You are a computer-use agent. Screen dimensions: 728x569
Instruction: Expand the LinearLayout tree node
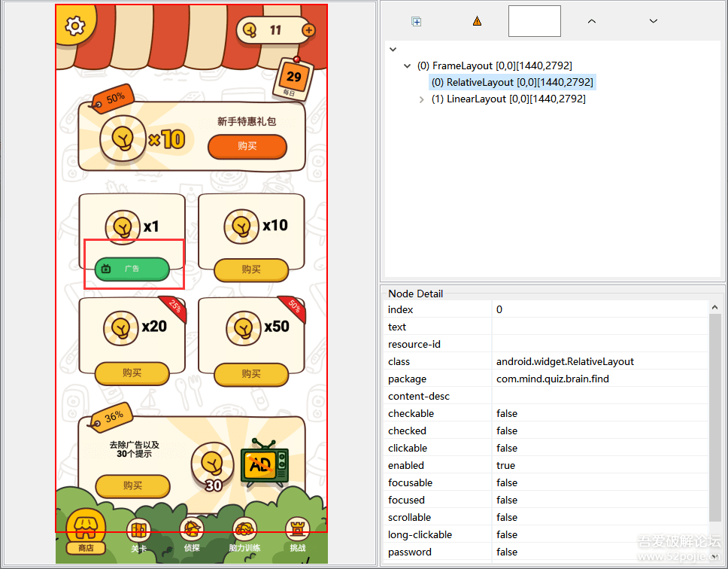(x=422, y=99)
